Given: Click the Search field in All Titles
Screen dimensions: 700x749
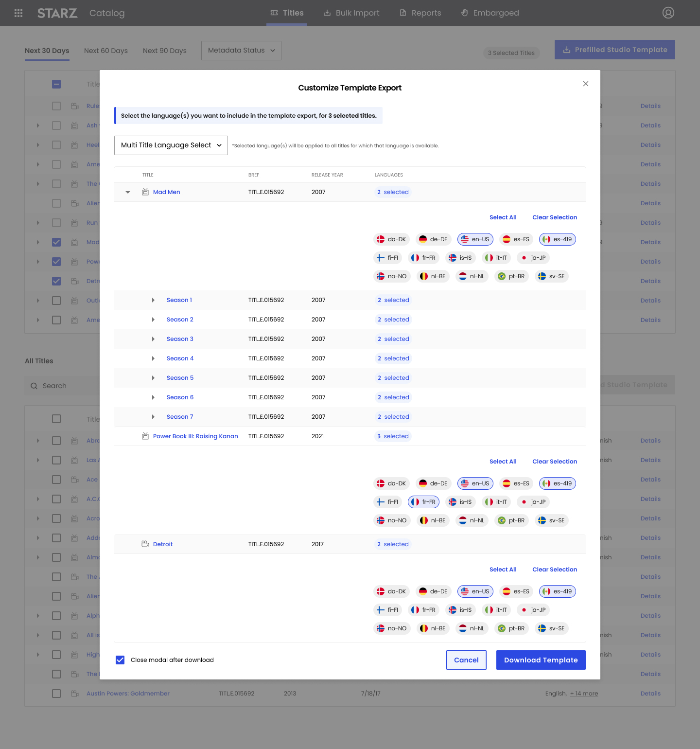Looking at the screenshot, I should [62, 386].
